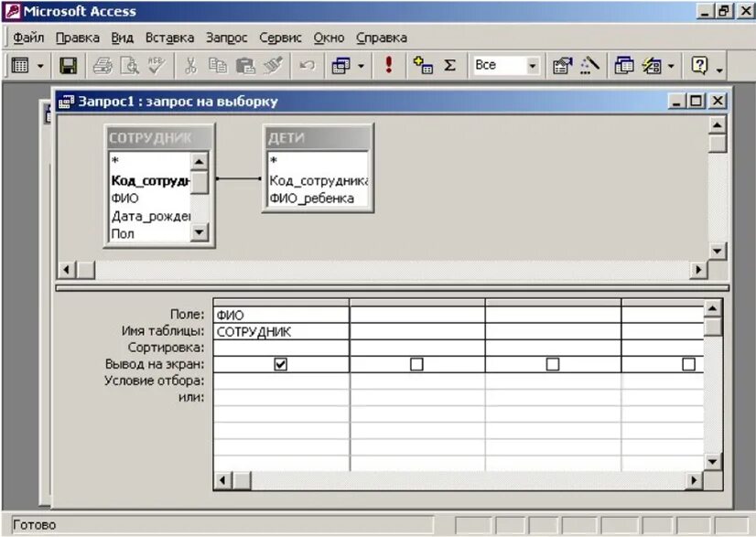This screenshot has height=537, width=756.
Task: Open the Сервис menu
Action: (x=280, y=38)
